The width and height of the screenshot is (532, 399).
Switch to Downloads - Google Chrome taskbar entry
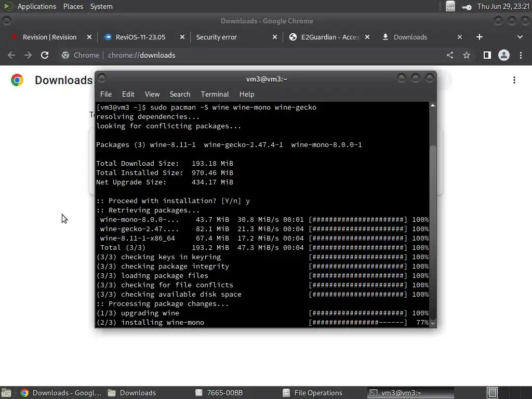[x=61, y=393]
